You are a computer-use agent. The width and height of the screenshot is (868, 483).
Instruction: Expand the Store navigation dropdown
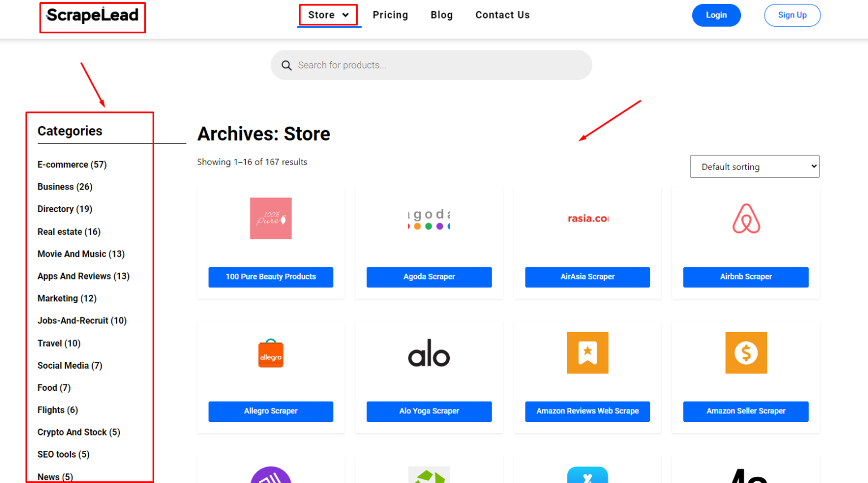(328, 15)
